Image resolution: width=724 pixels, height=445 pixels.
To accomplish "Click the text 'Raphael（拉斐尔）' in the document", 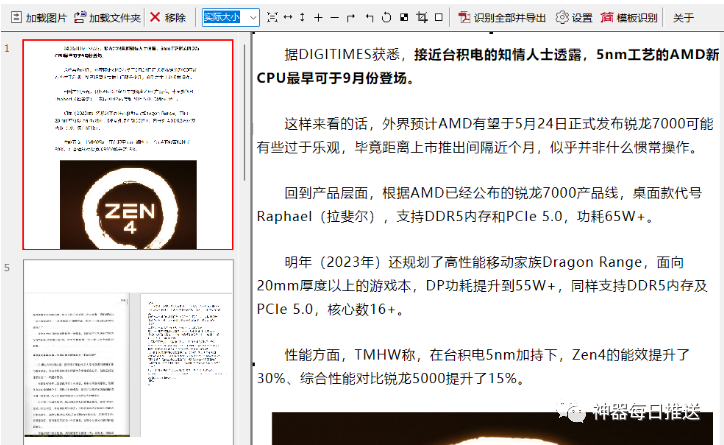I will (x=317, y=216).
